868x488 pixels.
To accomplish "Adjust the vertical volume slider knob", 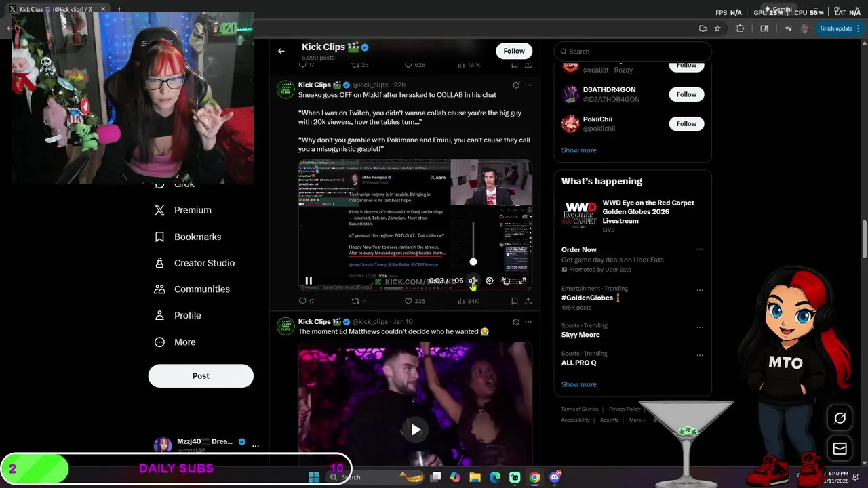I will click(473, 262).
